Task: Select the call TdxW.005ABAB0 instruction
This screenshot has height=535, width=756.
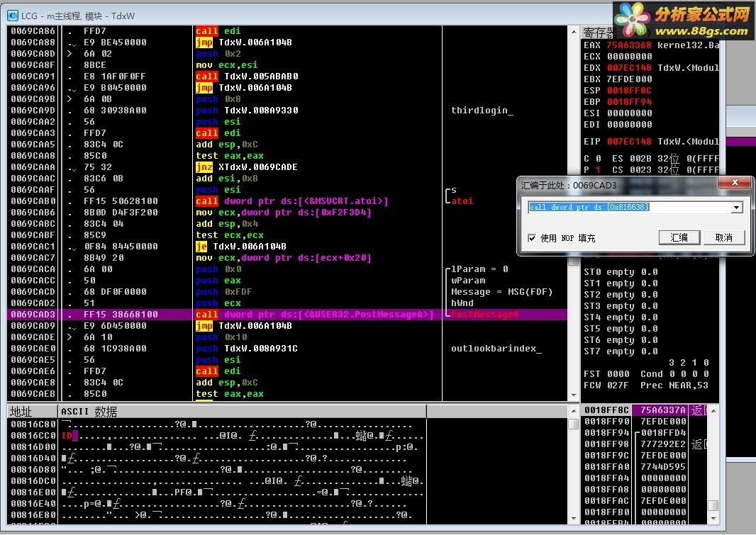Action: point(247,77)
